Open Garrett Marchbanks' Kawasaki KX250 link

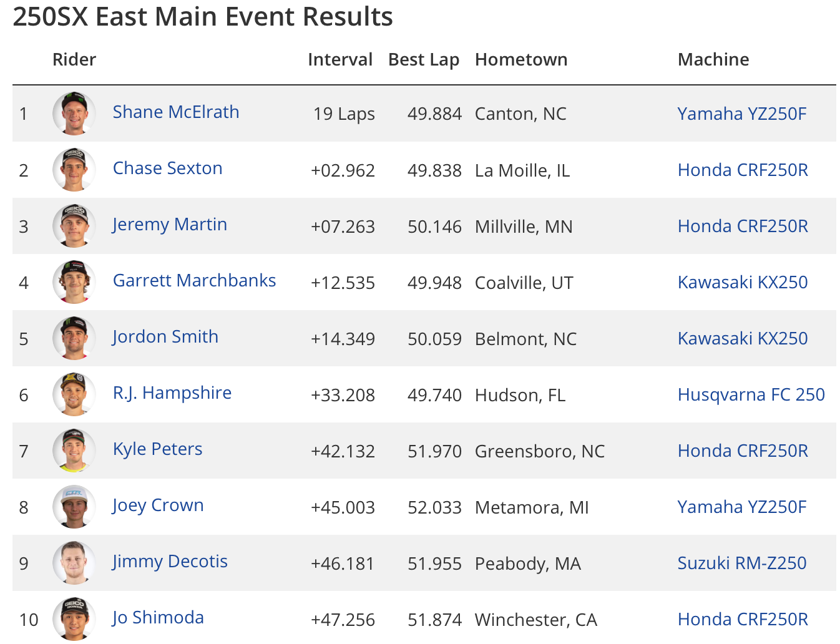click(x=743, y=283)
